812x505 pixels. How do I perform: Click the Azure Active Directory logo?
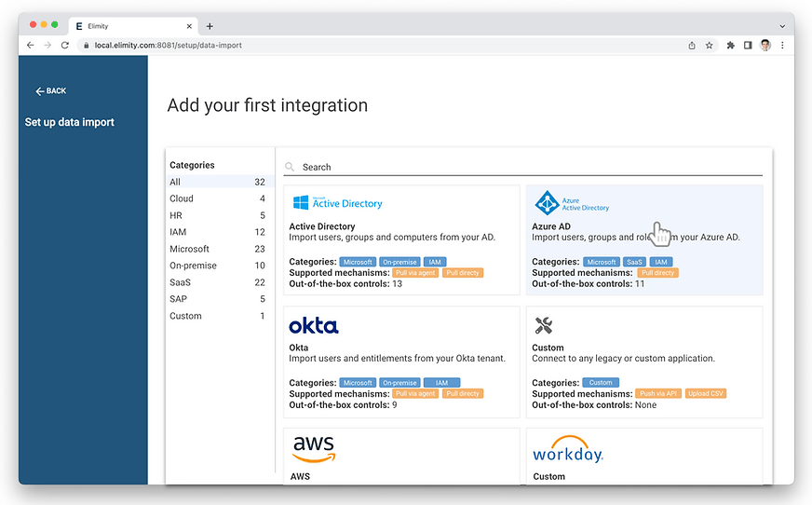click(x=572, y=203)
